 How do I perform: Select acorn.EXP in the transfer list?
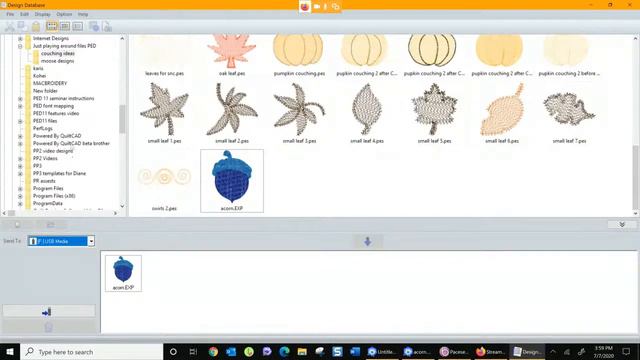coord(123,273)
